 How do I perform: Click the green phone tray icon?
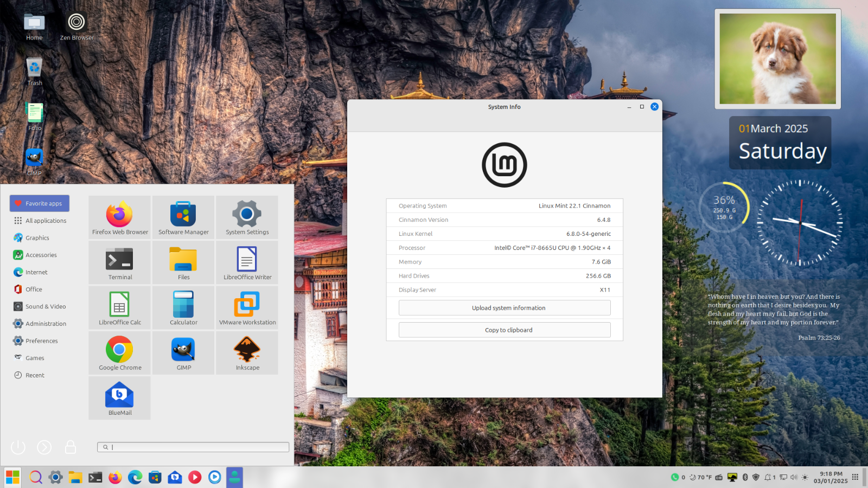click(675, 477)
